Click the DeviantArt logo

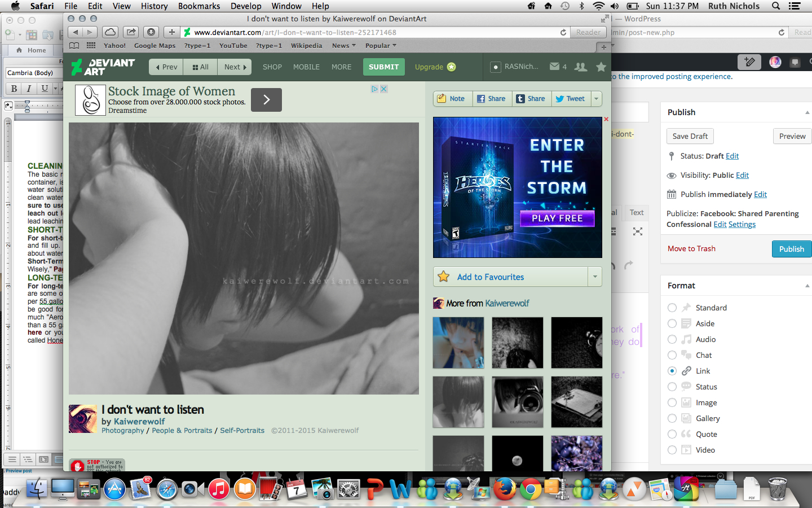103,67
